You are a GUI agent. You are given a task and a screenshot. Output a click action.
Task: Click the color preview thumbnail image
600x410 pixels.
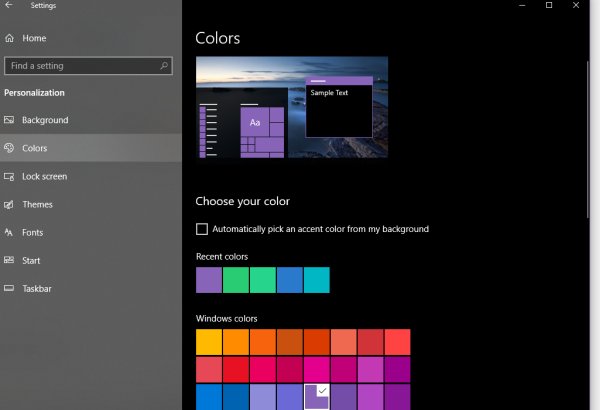click(292, 107)
